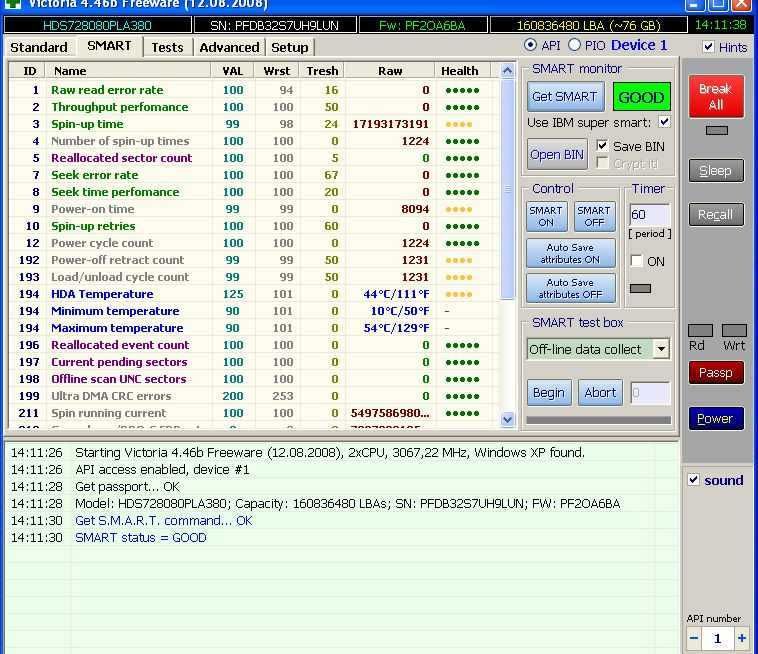Sort by the ID column header
This screenshot has width=758, height=654.
[29, 71]
